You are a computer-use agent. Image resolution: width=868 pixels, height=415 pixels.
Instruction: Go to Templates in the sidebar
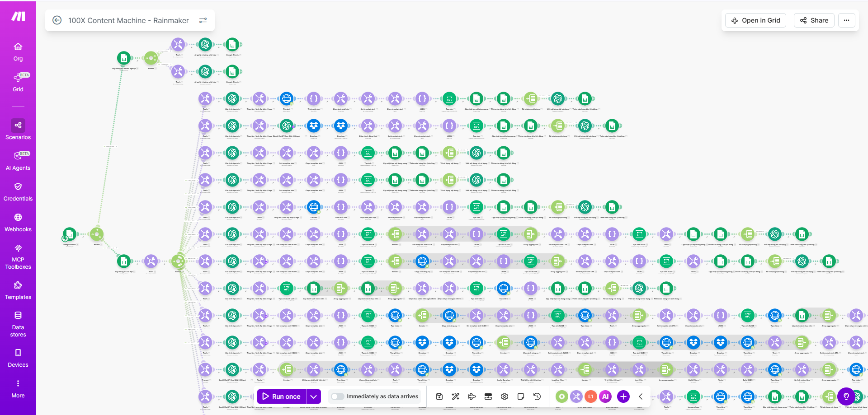click(x=18, y=290)
